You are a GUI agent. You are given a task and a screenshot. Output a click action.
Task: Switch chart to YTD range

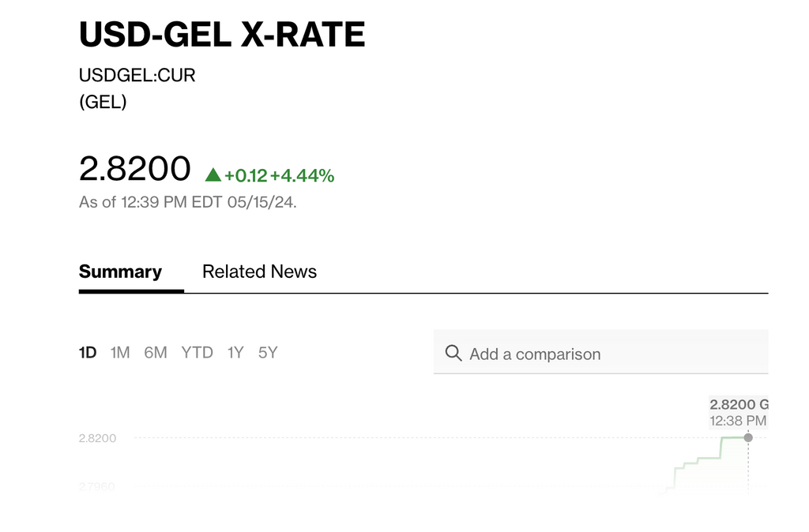point(197,353)
